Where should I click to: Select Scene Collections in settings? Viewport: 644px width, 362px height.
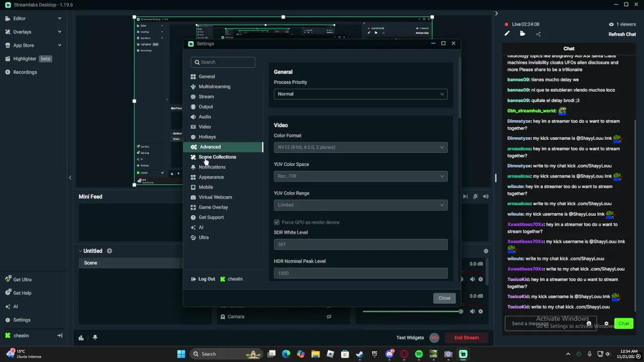(x=217, y=157)
